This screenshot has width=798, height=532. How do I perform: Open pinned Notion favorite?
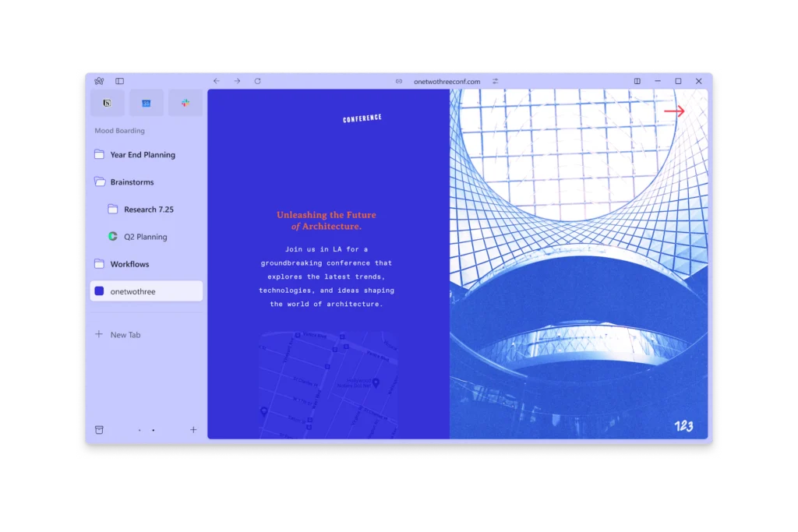pos(108,103)
